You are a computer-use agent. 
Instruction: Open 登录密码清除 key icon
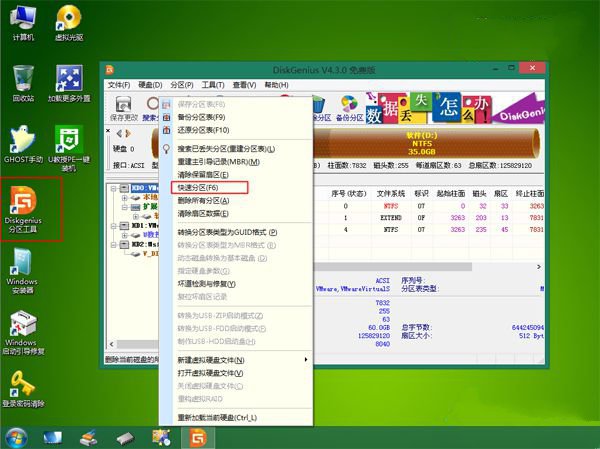[23, 389]
